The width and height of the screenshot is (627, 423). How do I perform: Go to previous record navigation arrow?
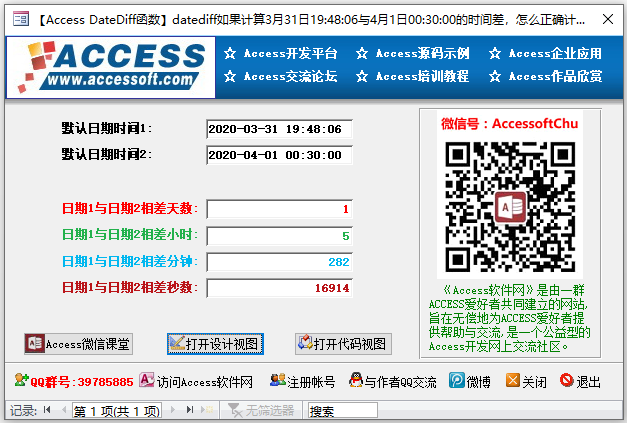point(64,410)
